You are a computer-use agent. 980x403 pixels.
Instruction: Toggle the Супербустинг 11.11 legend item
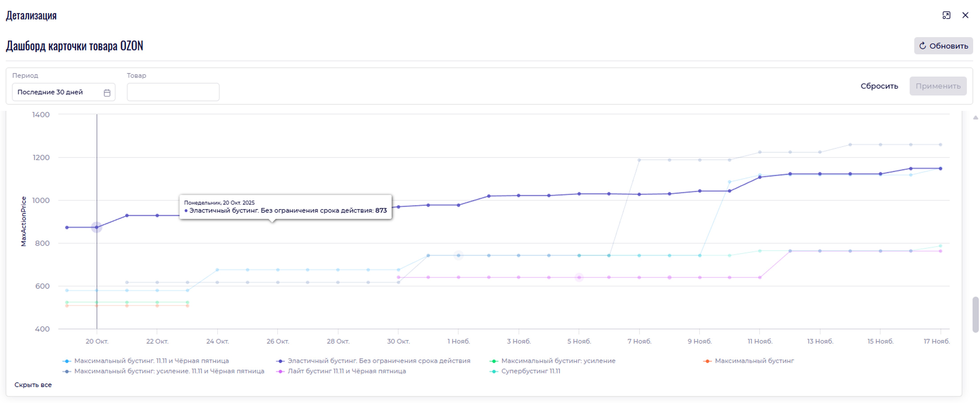tap(530, 371)
